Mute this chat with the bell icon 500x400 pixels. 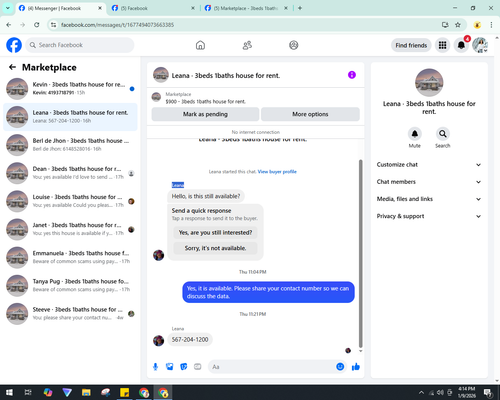click(415, 134)
